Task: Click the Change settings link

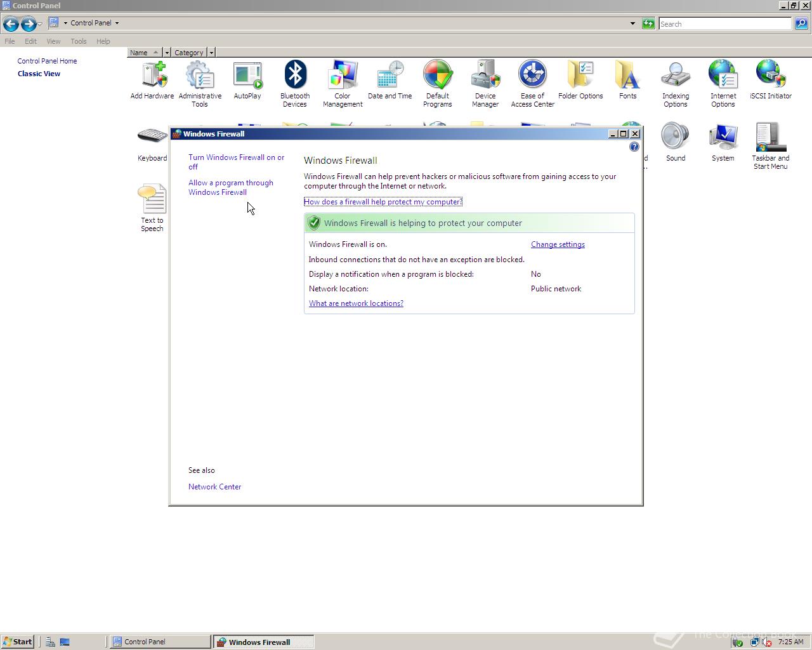Action: 558,244
